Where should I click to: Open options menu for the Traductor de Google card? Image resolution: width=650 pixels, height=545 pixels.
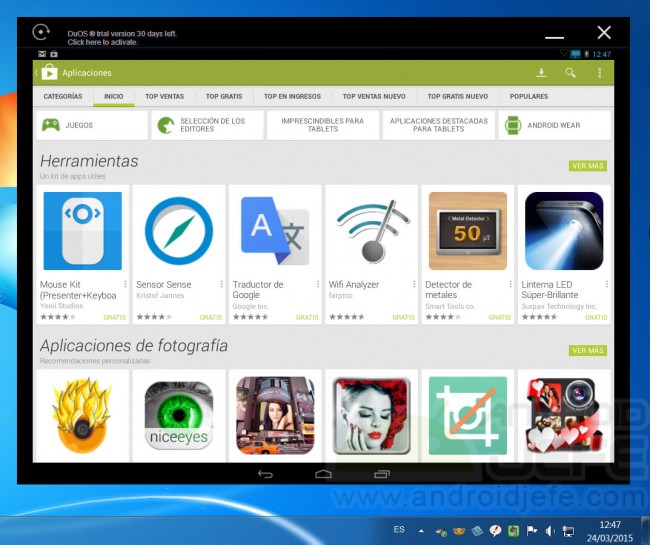point(318,284)
